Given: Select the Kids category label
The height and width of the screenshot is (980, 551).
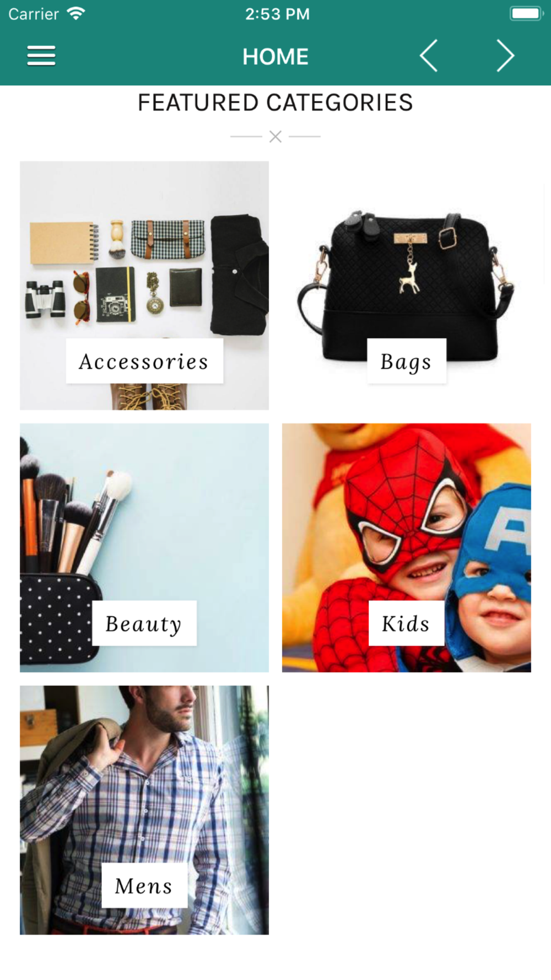Looking at the screenshot, I should (x=406, y=623).
